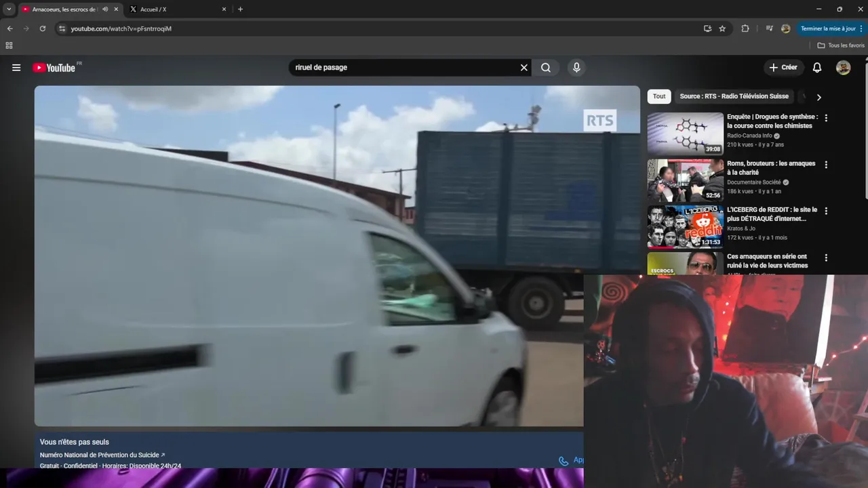Visit the Documentaire Société channel

pos(754,182)
